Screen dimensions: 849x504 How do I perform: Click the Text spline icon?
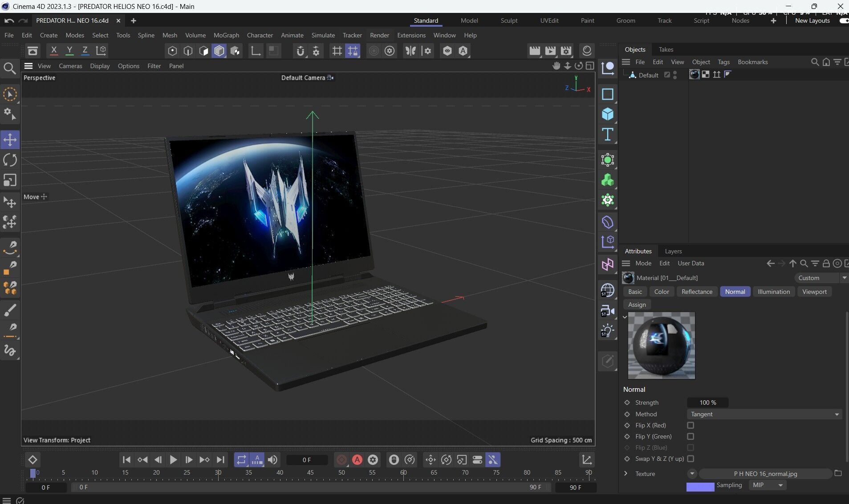coord(608,134)
